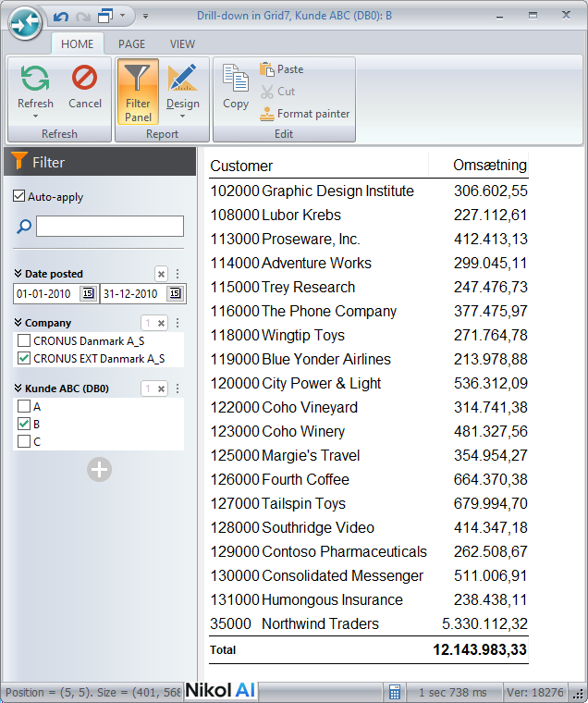The height and width of the screenshot is (703, 588).
Task: Click the 1 sec 738 ms status entry
Action: (453, 693)
